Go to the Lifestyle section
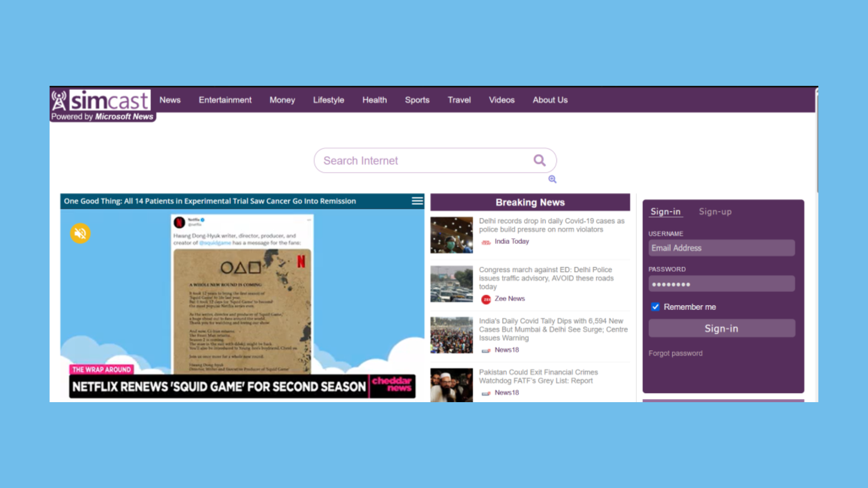Screen dimensions: 868x488 [329, 100]
